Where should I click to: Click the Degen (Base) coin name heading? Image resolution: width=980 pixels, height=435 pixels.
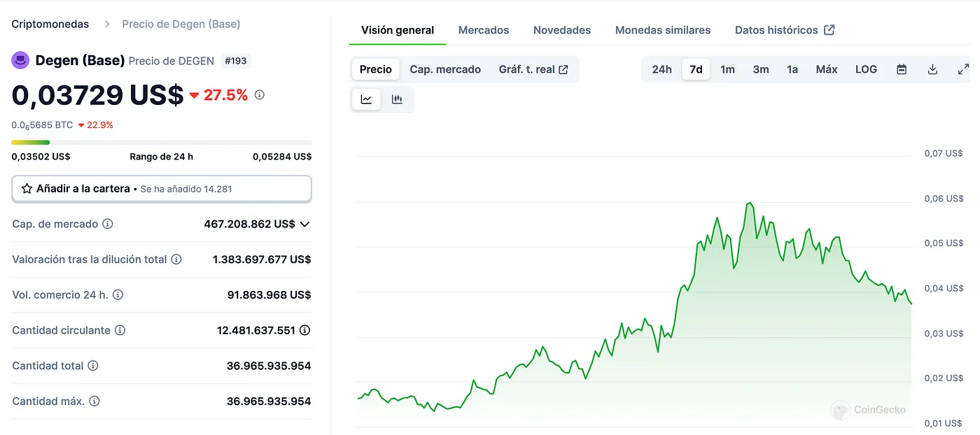80,60
